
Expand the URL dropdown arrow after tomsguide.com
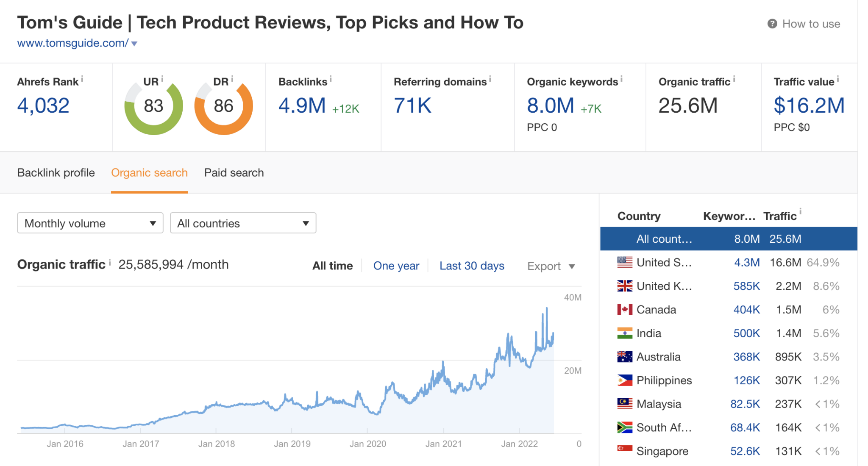click(x=134, y=44)
